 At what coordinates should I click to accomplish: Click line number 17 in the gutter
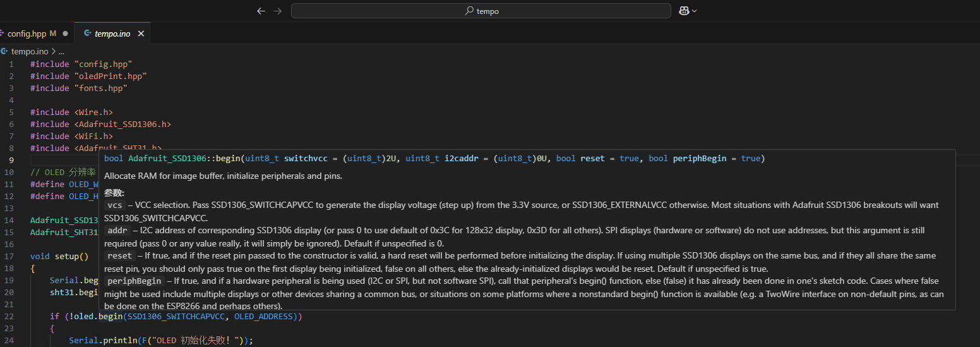(x=9, y=257)
